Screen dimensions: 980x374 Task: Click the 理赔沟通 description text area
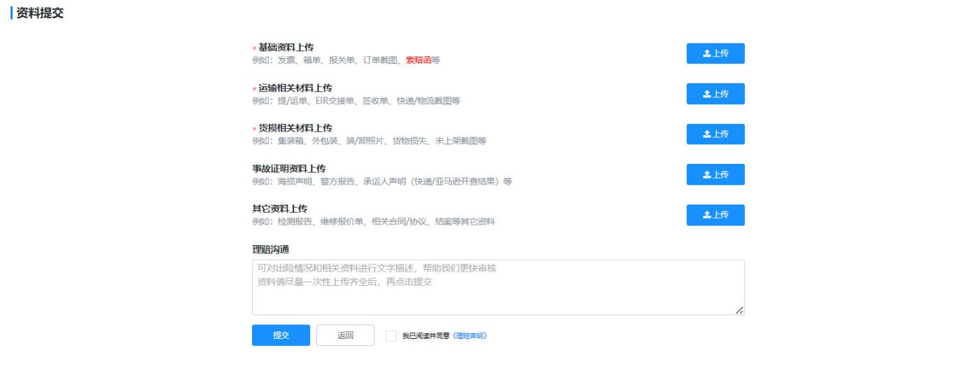498,287
